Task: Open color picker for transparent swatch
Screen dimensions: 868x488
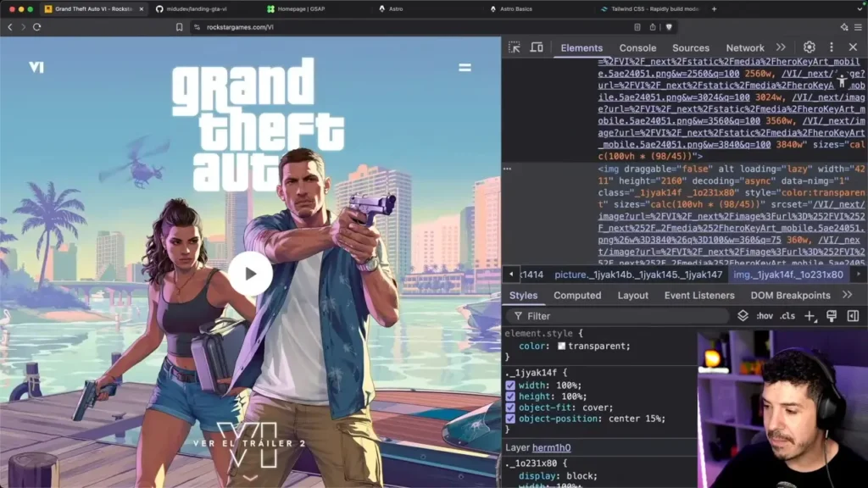Action: pyautogui.click(x=561, y=346)
